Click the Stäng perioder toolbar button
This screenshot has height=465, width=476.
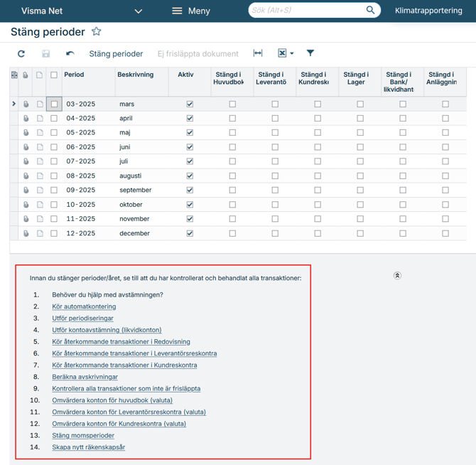click(x=116, y=54)
